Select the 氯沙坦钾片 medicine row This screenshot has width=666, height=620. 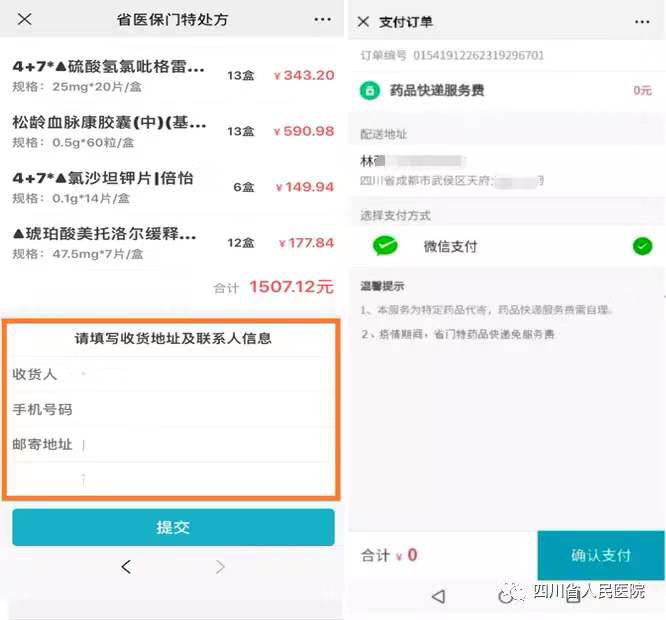tap(173, 187)
